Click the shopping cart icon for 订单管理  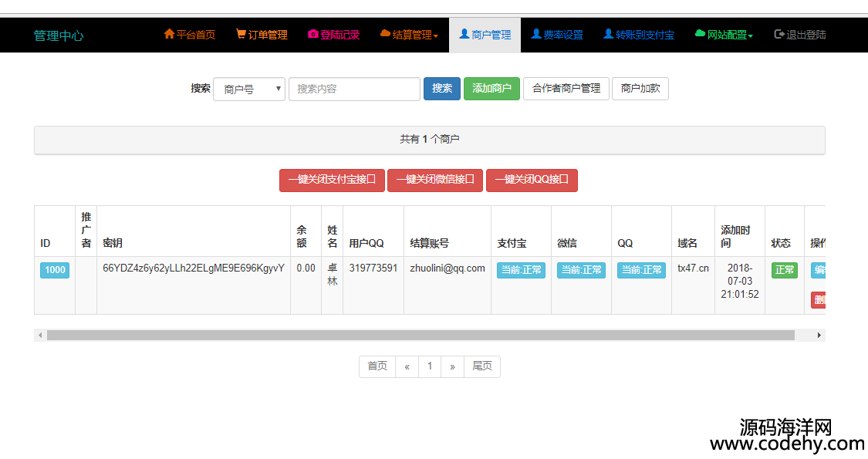241,35
